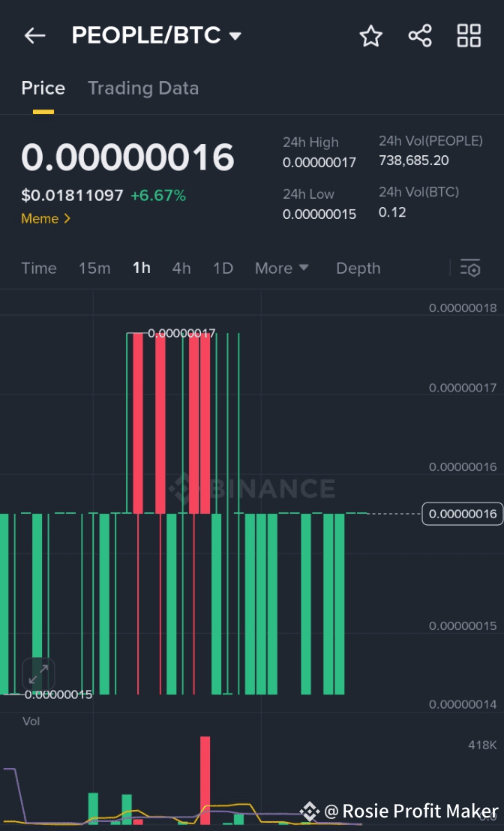Tap the share icon
This screenshot has width=504, height=831.
click(420, 36)
